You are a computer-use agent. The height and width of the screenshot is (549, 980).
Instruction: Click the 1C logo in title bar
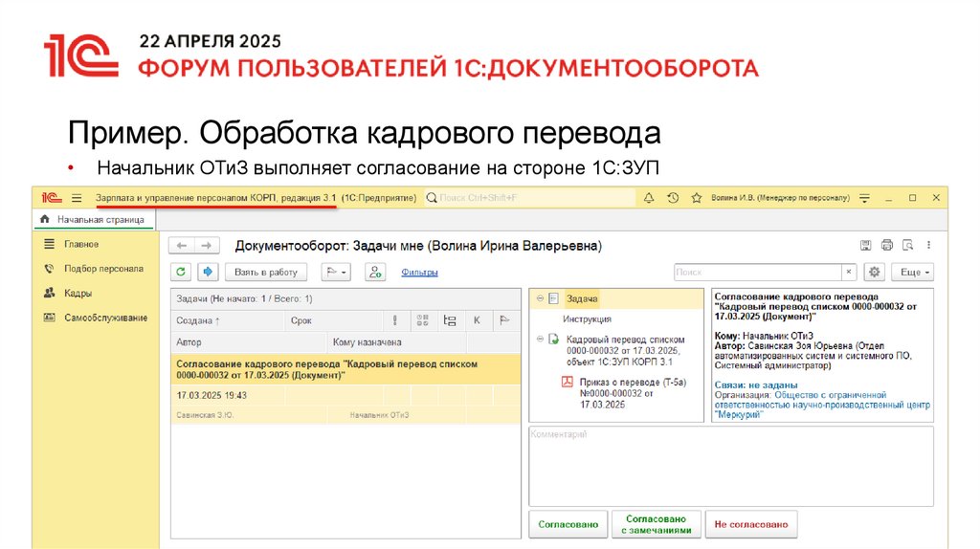52,198
